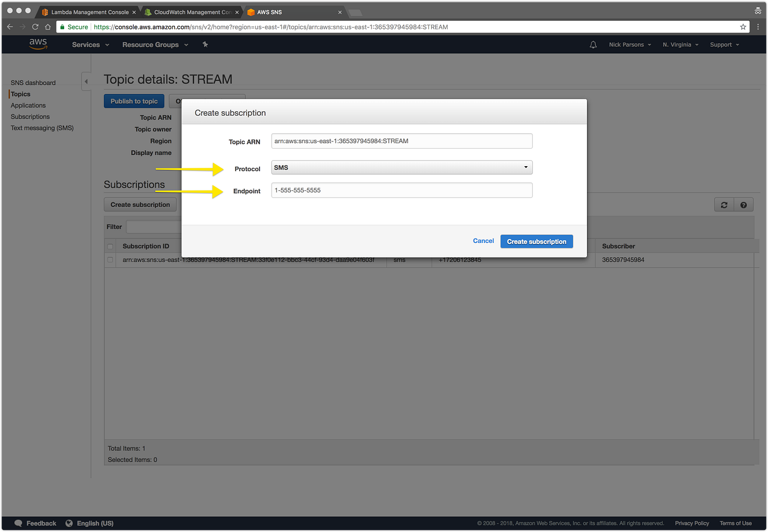Screen dimensions: 768x532
Task: Switch to the Lambda Management Console tab
Action: coord(88,12)
